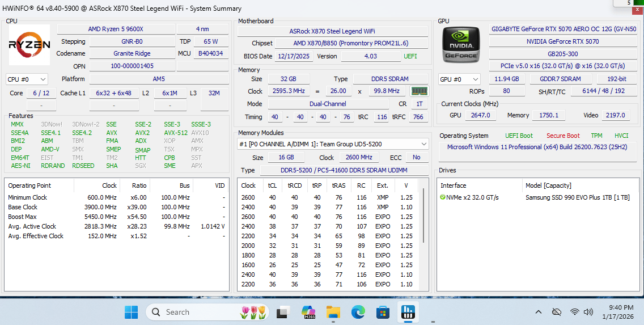Open the GPU #0 selector dropdown
The height and width of the screenshot is (325, 644).
pos(459,79)
